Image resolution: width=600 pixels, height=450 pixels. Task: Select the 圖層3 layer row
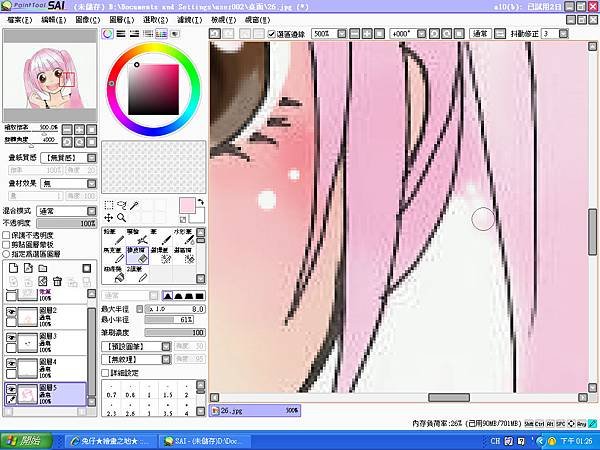(46, 342)
